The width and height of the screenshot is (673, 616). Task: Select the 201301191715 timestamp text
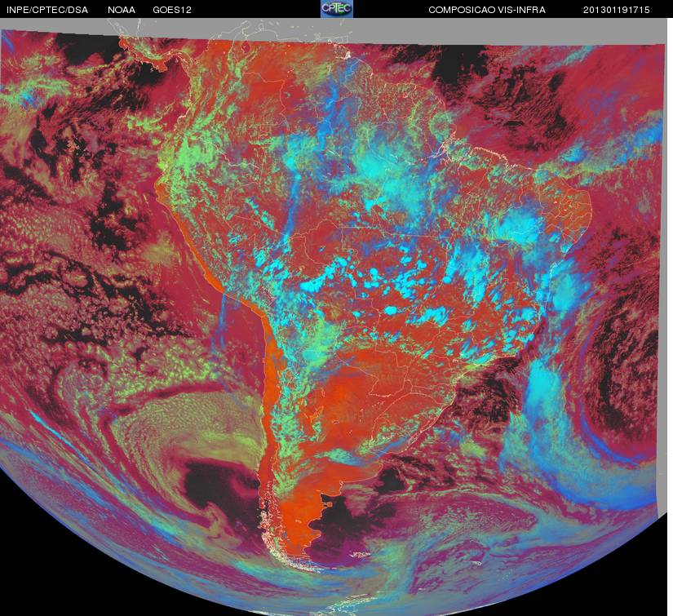pos(617,10)
